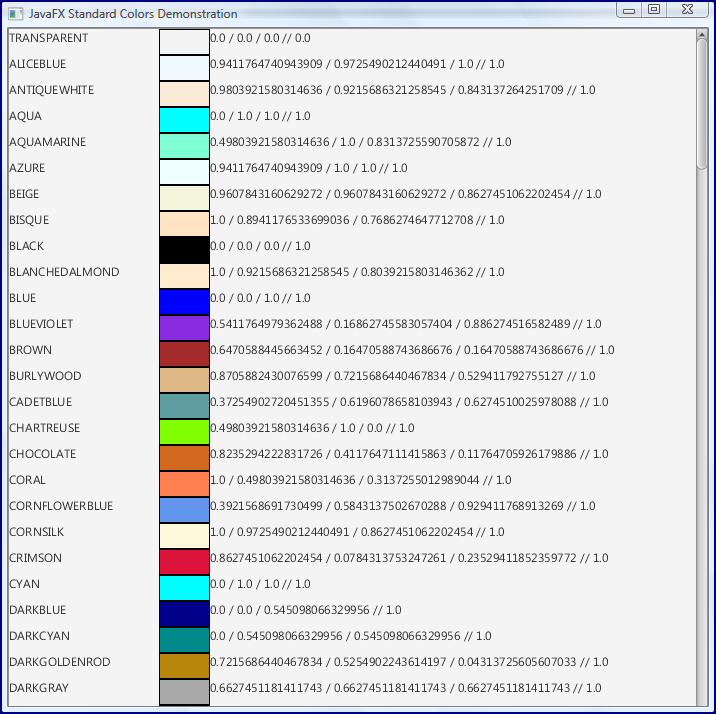Pick the AQUAMARINE color swatch

184,146
